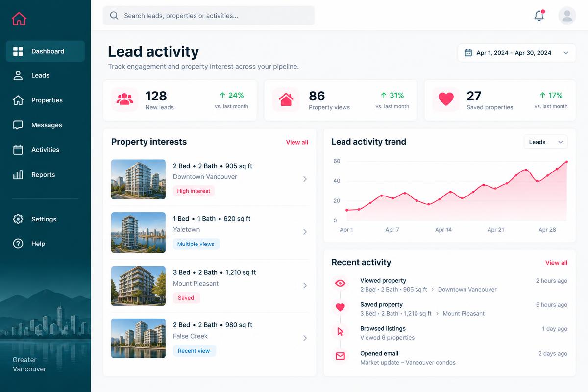
Task: Click the calendar icon in date range picker
Action: 468,53
